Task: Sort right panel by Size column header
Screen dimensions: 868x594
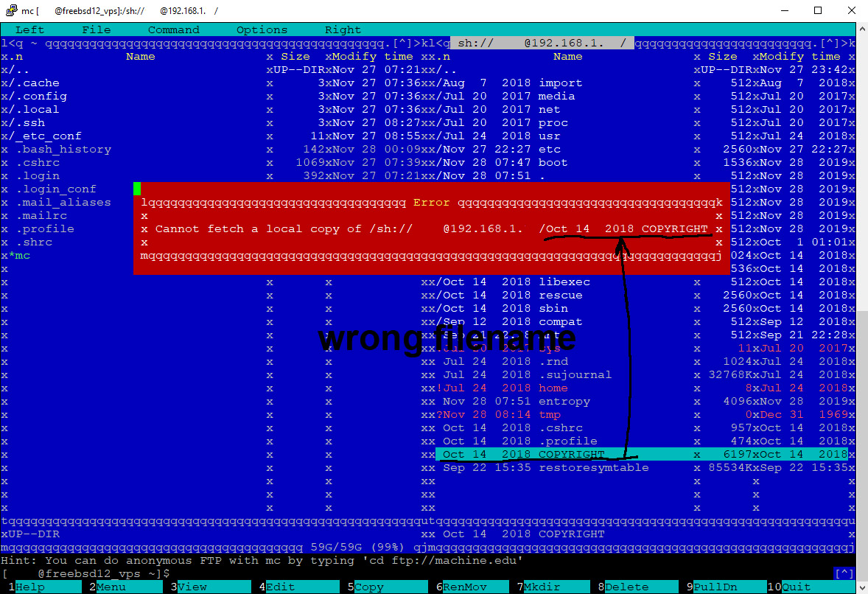Action: (x=722, y=57)
